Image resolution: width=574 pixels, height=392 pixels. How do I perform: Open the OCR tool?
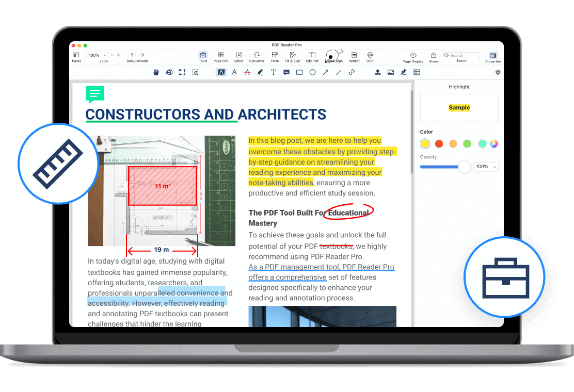[370, 56]
